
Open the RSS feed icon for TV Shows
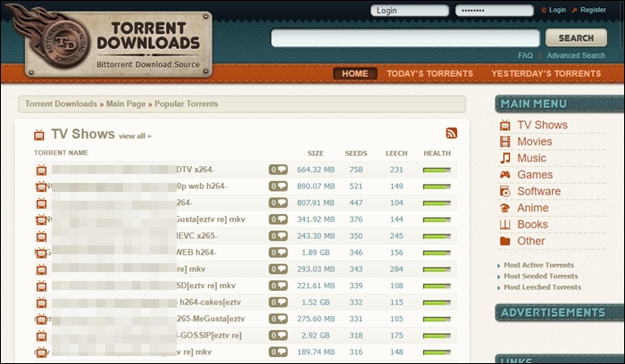452,133
